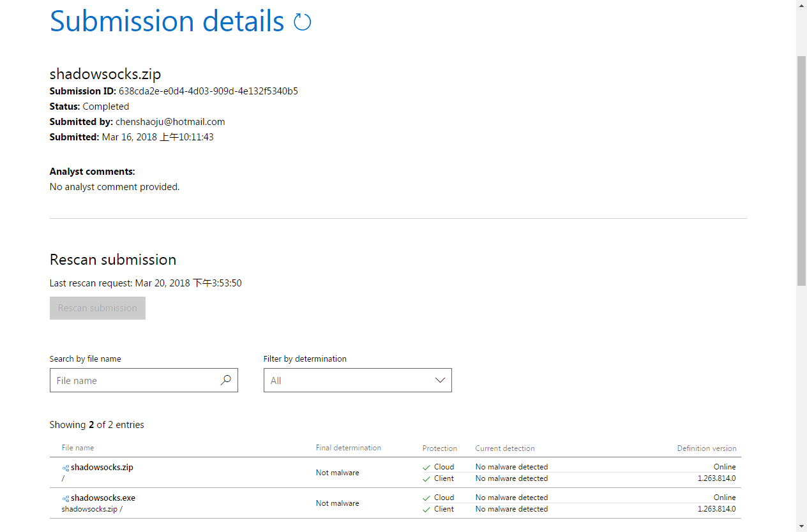Select the Submission ID value 638cda2e-e0d4-4d03-909d-4e132f5340b5
This screenshot has height=532, width=807.
[x=208, y=91]
